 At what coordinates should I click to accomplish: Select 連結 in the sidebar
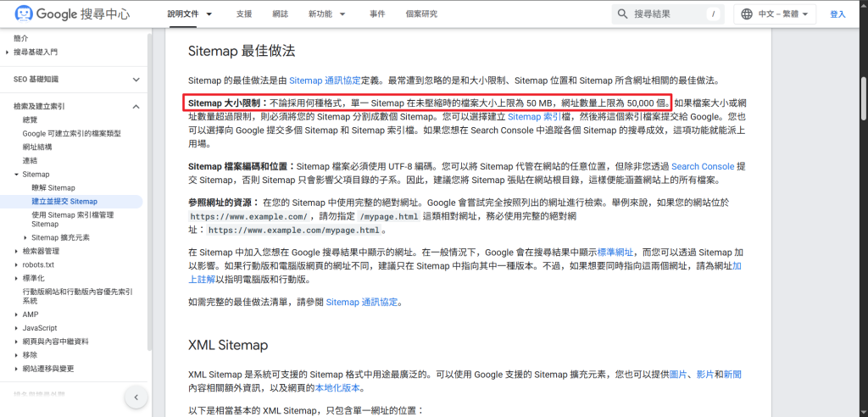point(30,160)
